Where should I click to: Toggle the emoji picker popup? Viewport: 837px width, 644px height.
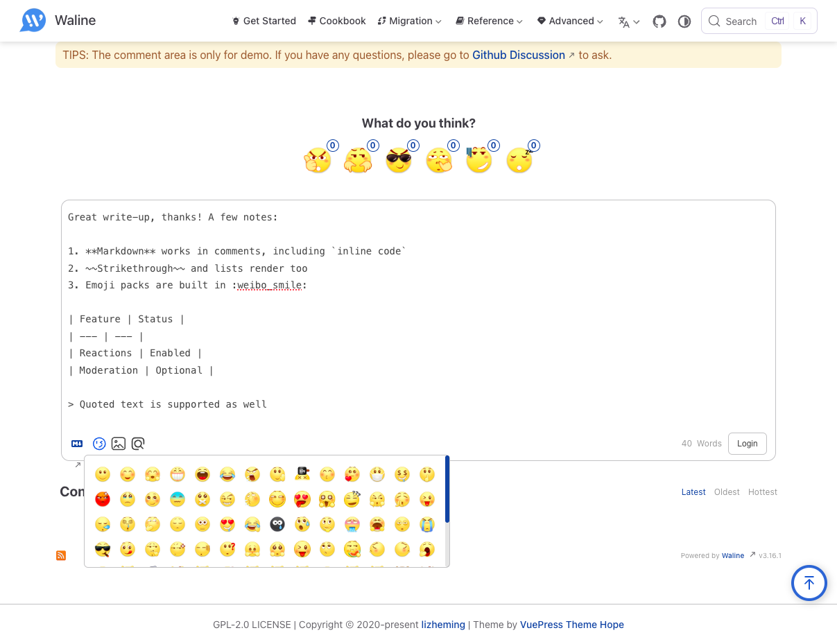tap(99, 444)
